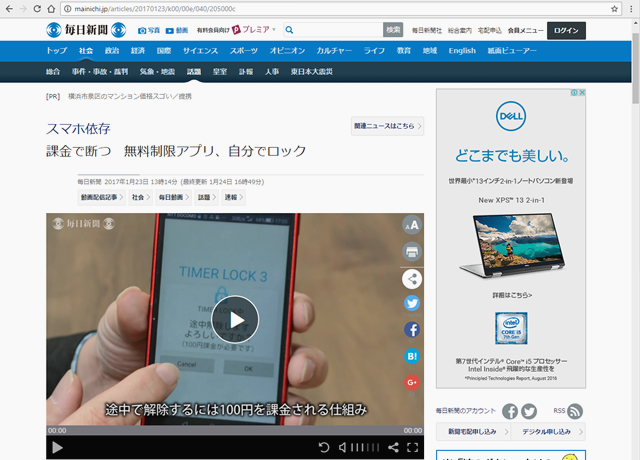
Task: Click the replay icon in video controls
Action: coord(324,447)
